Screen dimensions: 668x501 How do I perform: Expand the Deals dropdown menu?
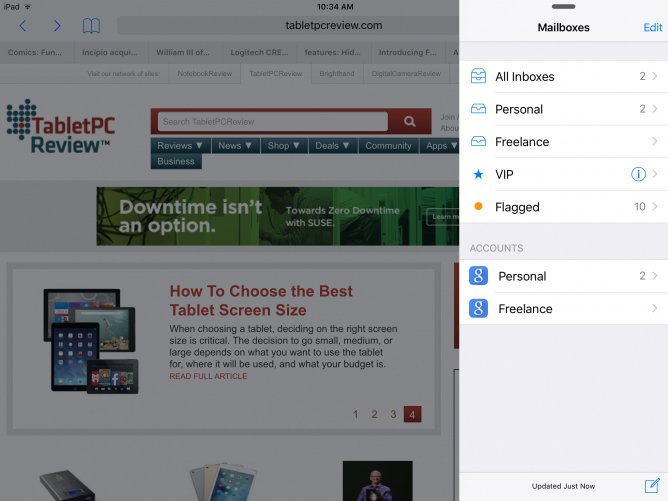[x=333, y=146]
